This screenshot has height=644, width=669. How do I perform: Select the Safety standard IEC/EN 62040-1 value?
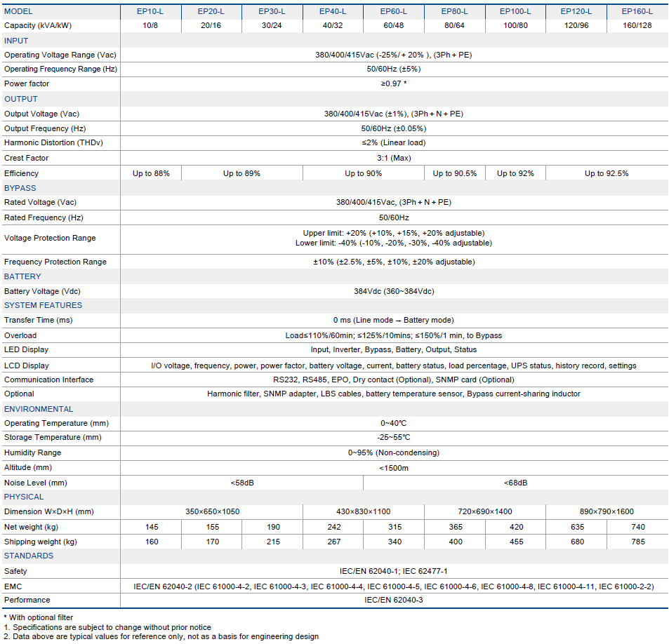(x=393, y=571)
